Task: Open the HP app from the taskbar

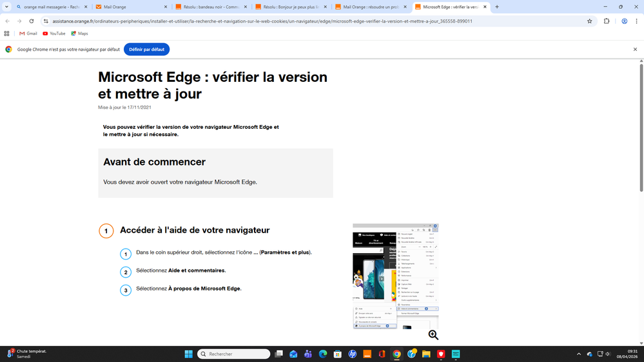Action: tap(353, 354)
